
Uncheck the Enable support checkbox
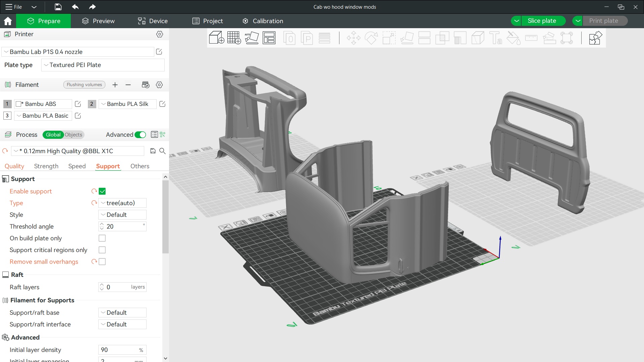click(x=102, y=191)
